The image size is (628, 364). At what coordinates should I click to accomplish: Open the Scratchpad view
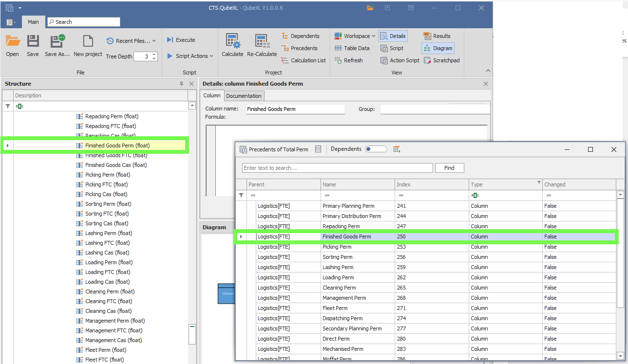click(441, 60)
